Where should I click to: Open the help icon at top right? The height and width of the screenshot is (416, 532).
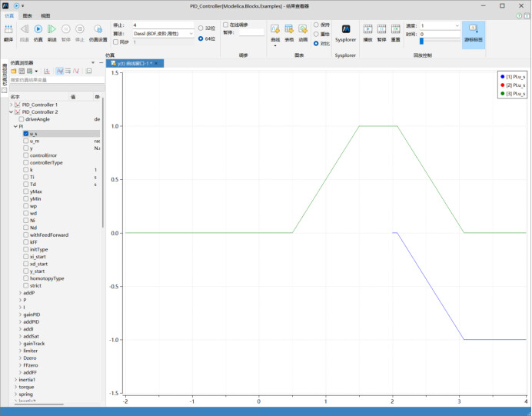pos(519,15)
